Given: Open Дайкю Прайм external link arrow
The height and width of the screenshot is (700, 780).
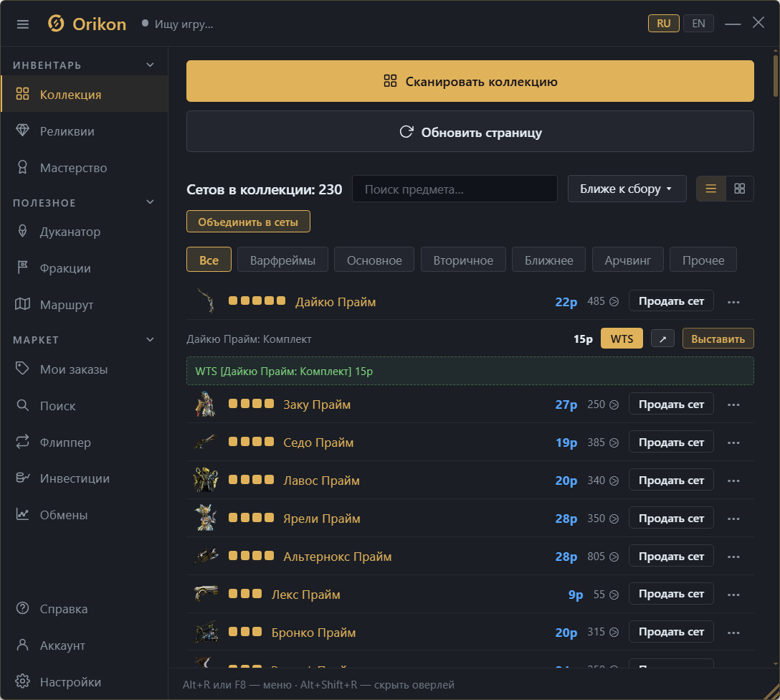Looking at the screenshot, I should click(662, 339).
